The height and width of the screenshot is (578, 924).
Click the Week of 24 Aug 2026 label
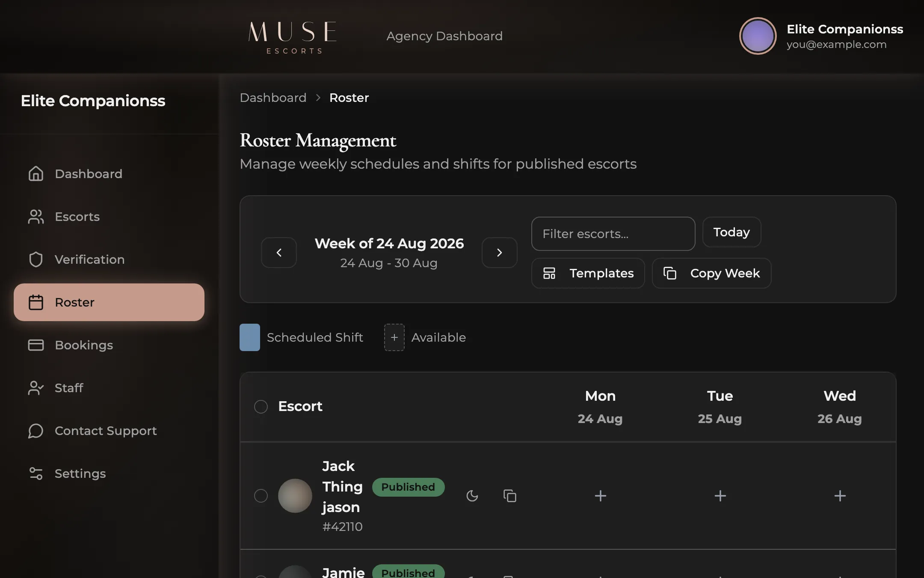coord(389,243)
